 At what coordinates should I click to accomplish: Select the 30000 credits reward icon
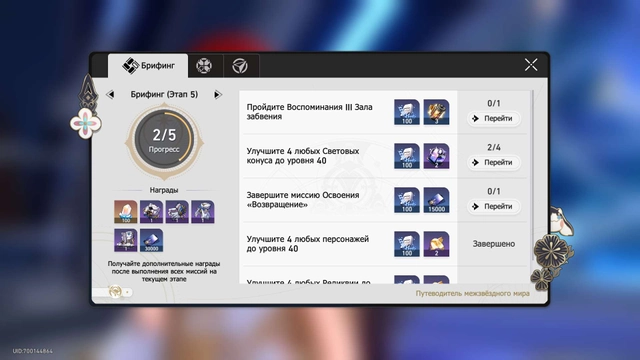click(x=151, y=240)
